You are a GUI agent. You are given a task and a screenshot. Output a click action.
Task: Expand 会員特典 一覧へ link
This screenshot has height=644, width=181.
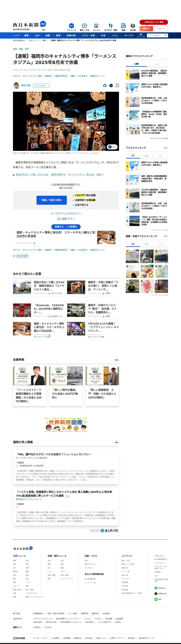(x=116, y=360)
